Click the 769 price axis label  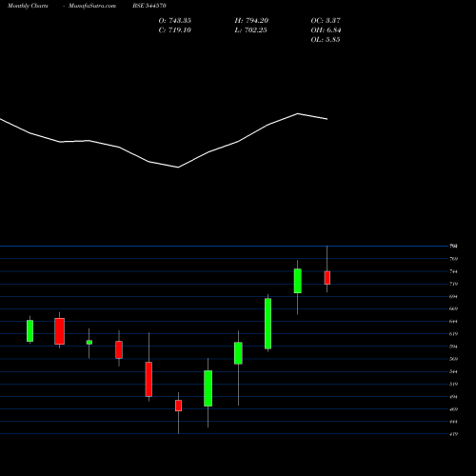click(454, 259)
